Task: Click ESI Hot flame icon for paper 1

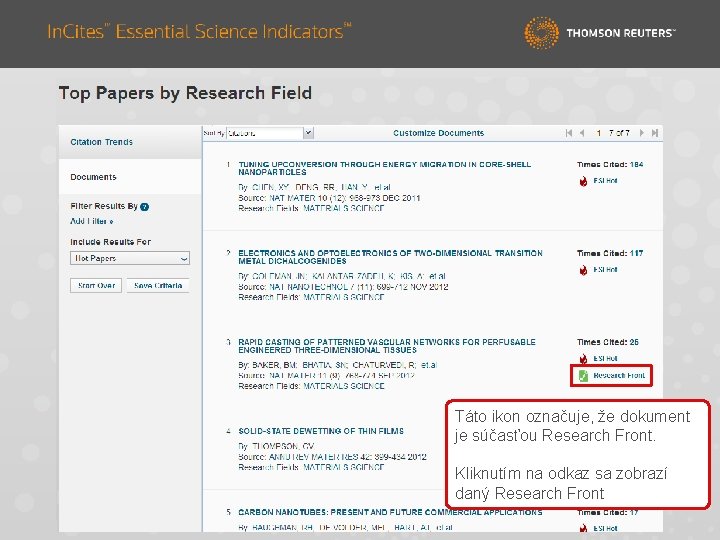Action: (x=583, y=181)
